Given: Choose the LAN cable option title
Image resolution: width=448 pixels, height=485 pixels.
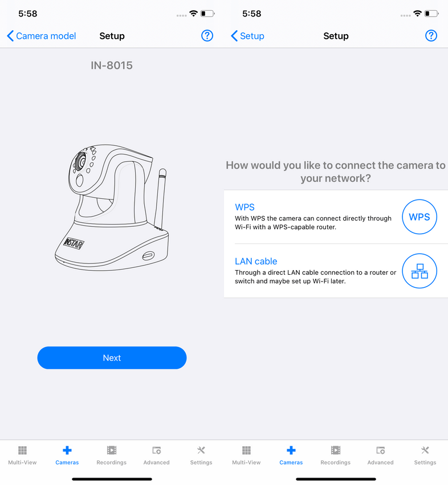Looking at the screenshot, I should point(256,261).
